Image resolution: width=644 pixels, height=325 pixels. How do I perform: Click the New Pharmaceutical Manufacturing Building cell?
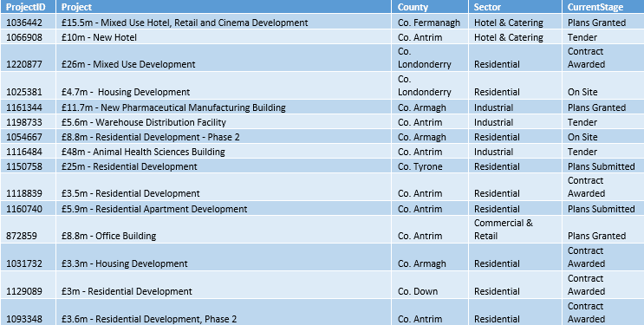224,107
